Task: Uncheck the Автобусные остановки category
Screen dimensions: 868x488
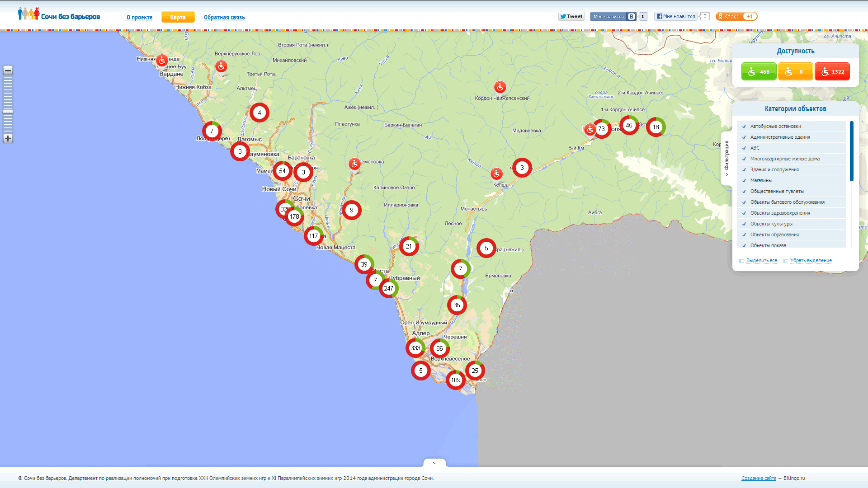Action: [791, 126]
